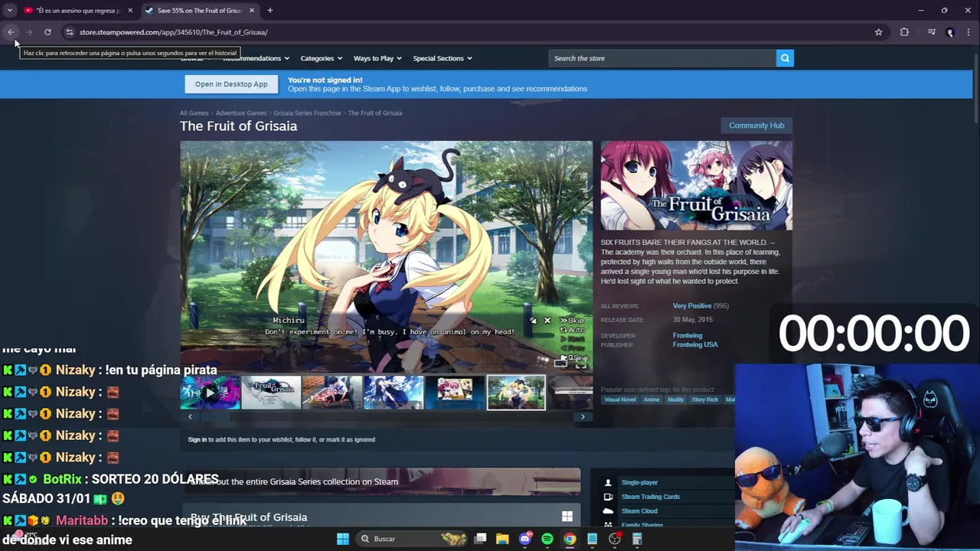Select the Story Rich tag

[705, 399]
